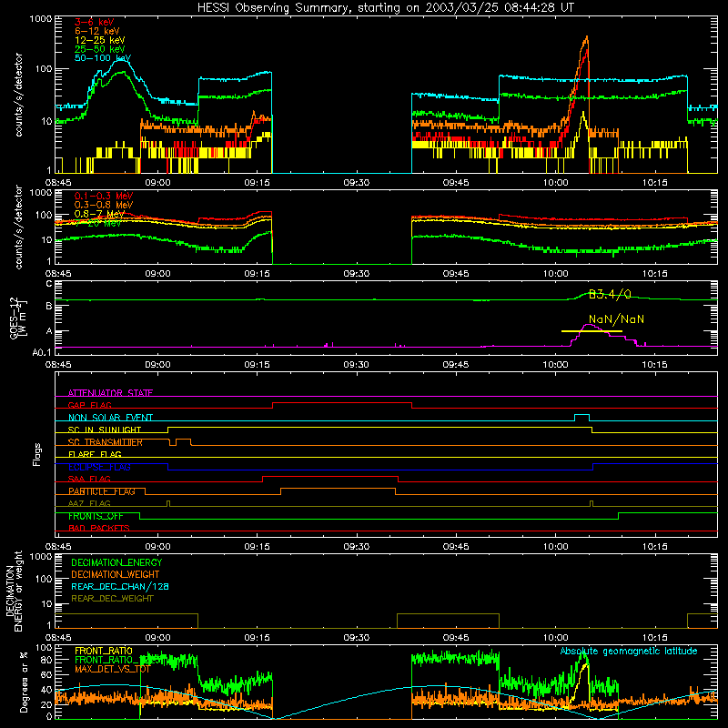Select the 3-6 keV legend label
728x728 pixels.
coord(95,22)
